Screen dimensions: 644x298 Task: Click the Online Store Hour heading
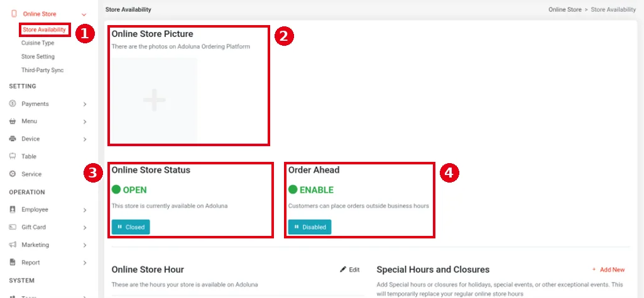click(x=148, y=269)
